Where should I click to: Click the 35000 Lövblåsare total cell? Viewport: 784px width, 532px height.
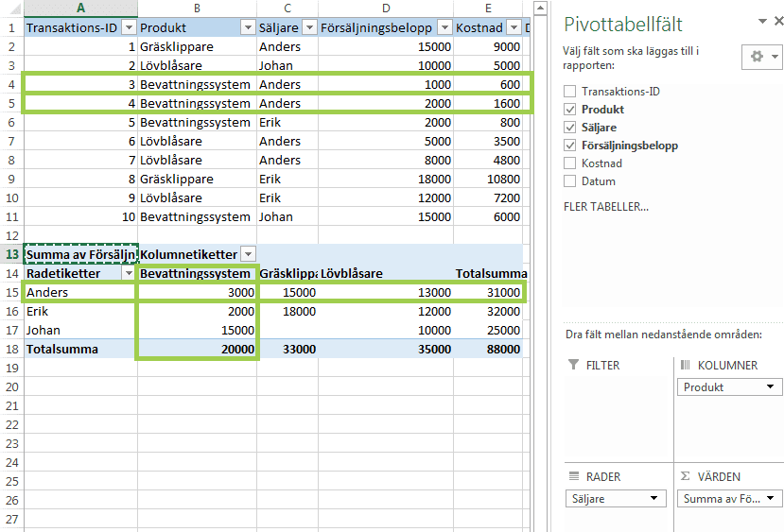(x=386, y=350)
